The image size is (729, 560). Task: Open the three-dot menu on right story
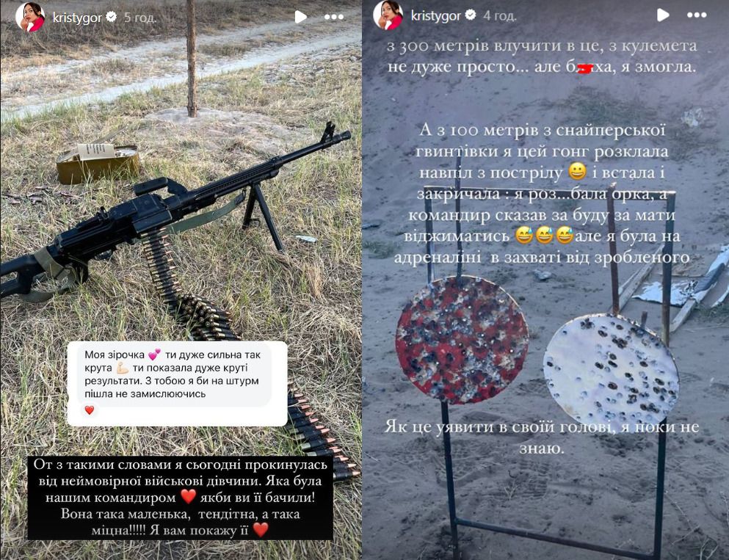[x=697, y=15]
